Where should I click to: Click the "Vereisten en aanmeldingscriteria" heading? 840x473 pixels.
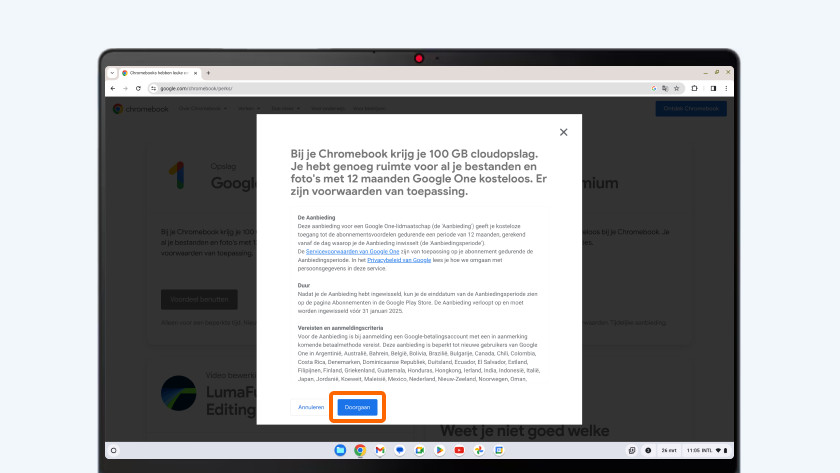point(341,328)
